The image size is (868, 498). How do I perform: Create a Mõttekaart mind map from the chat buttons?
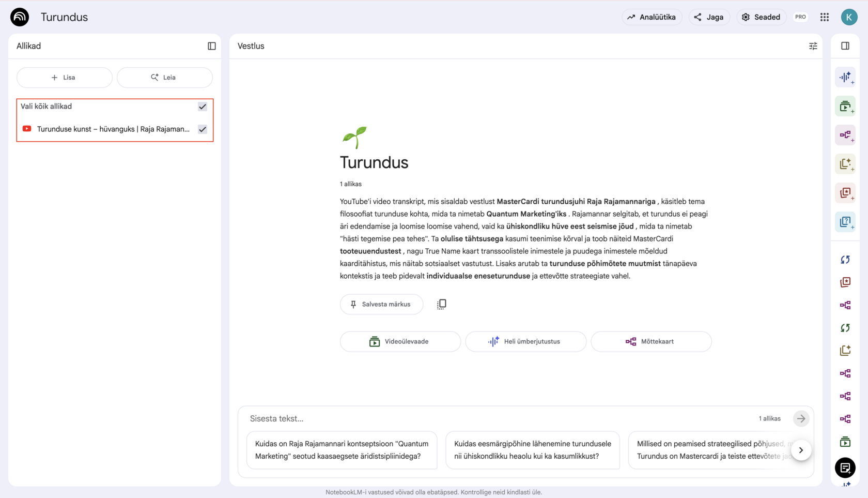point(651,341)
